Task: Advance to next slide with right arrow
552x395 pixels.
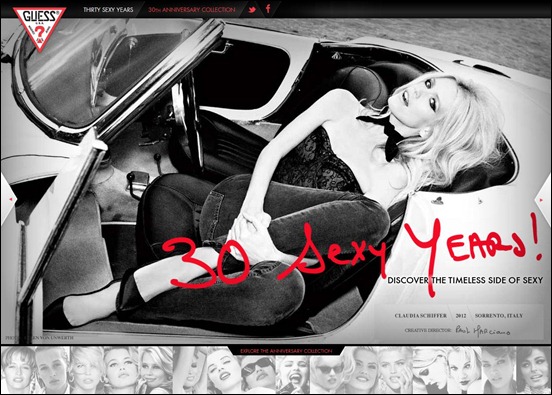Action: (542, 200)
